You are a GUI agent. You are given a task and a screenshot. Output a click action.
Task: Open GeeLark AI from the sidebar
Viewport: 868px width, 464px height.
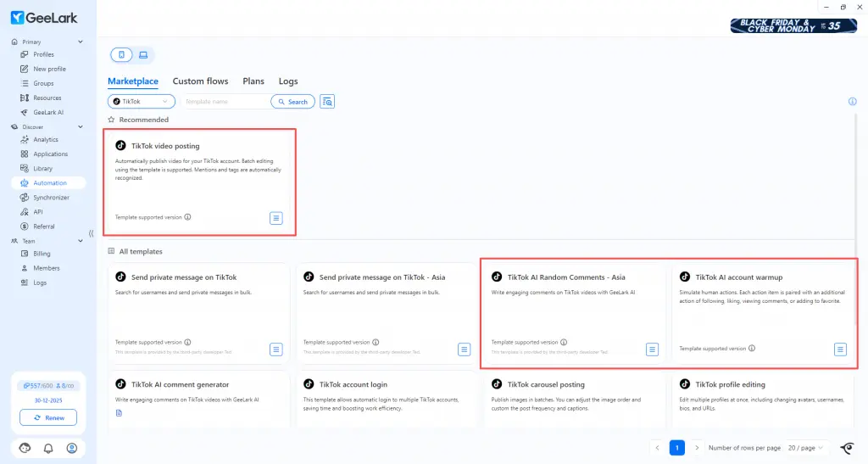(x=47, y=112)
